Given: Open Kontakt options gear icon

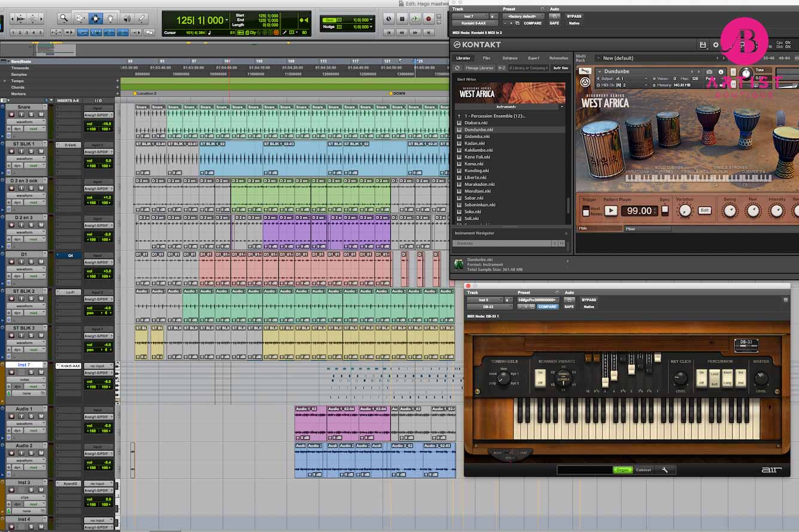Looking at the screenshot, I should pyautogui.click(x=715, y=45).
